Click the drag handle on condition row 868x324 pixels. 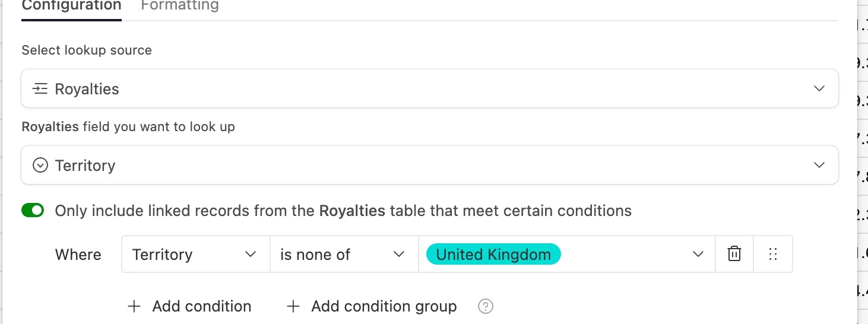click(773, 255)
